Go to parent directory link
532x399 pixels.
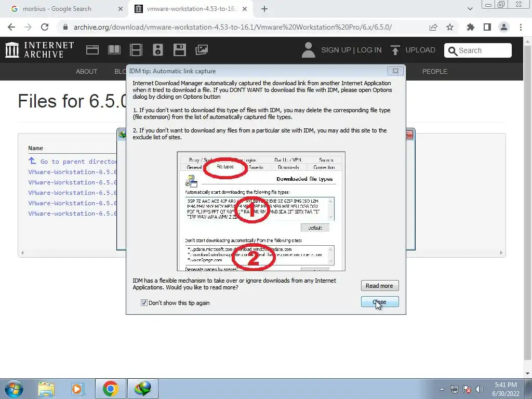[72, 161]
